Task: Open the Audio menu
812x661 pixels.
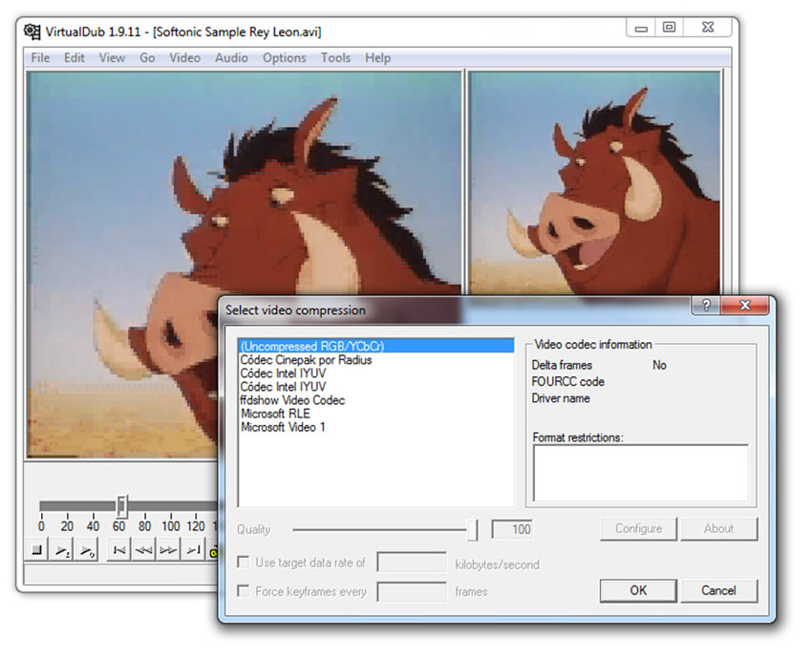Action: [231, 57]
